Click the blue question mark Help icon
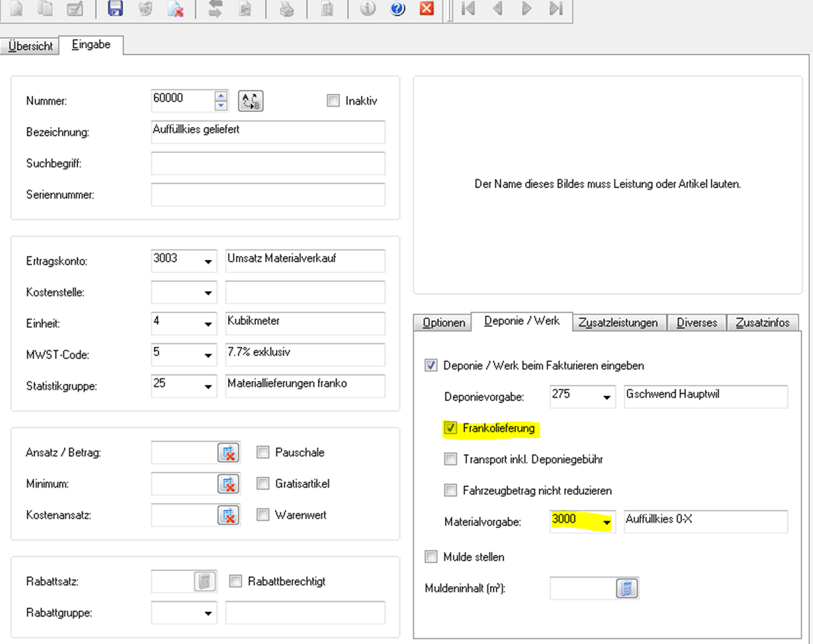This screenshot has width=813, height=644. click(397, 8)
